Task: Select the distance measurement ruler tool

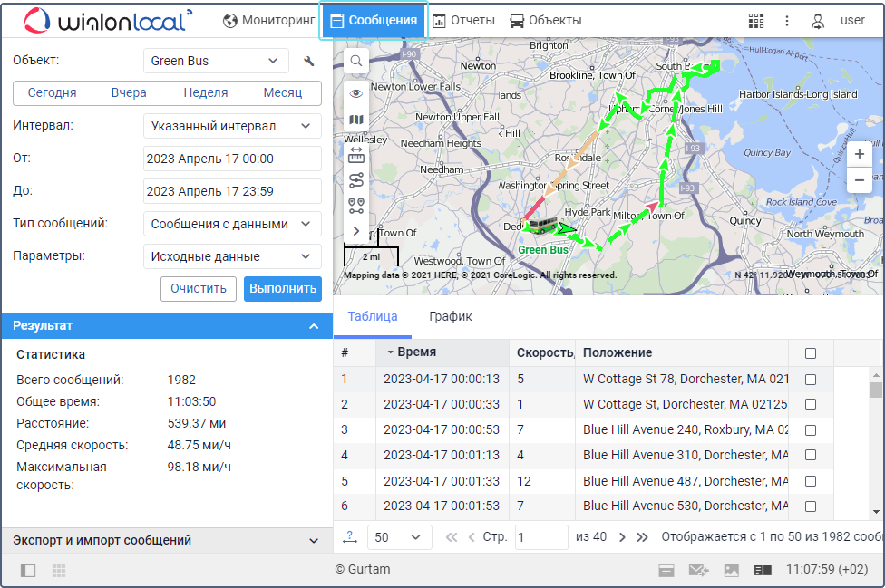Action: [x=356, y=154]
